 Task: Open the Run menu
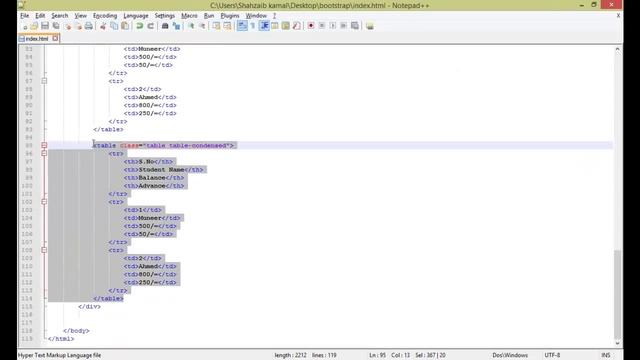[x=209, y=16]
